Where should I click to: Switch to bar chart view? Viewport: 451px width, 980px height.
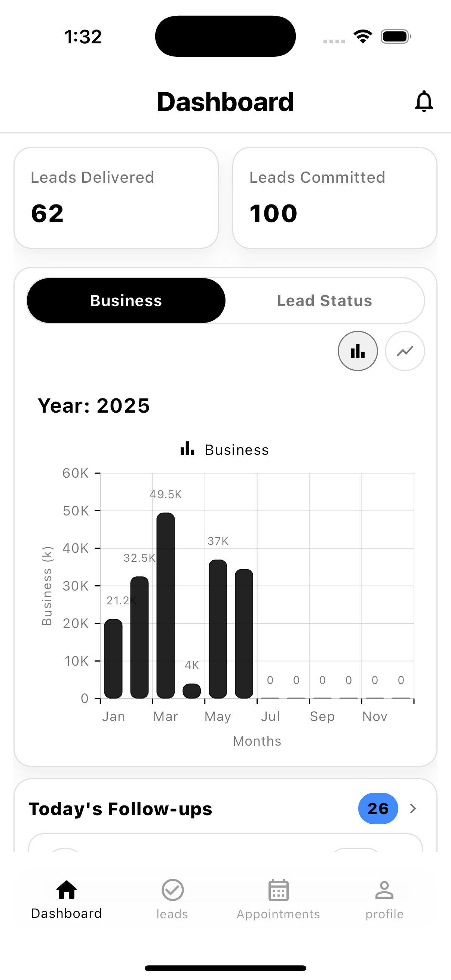[358, 351]
